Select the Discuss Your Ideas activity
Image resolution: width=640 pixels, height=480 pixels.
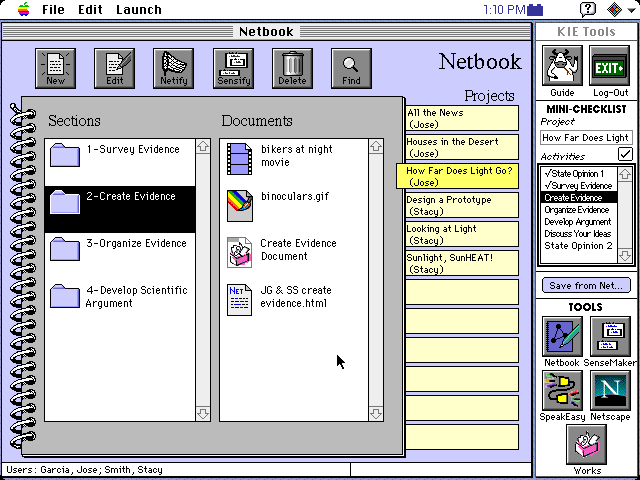click(x=579, y=234)
